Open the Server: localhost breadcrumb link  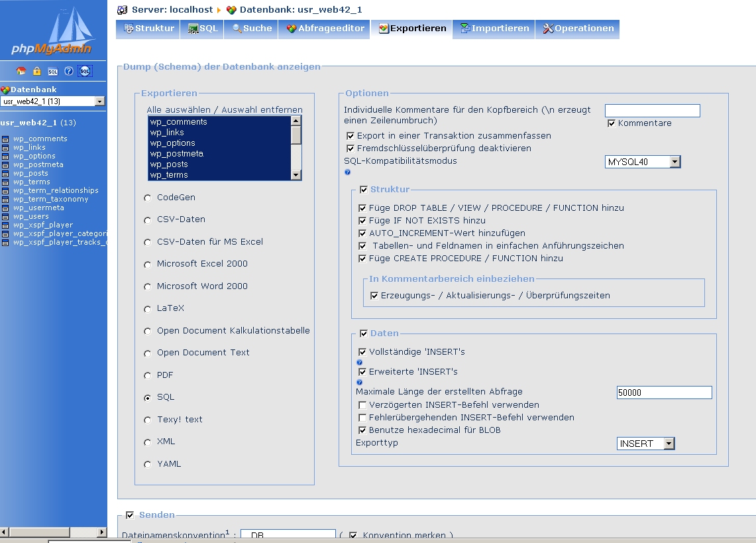click(172, 10)
